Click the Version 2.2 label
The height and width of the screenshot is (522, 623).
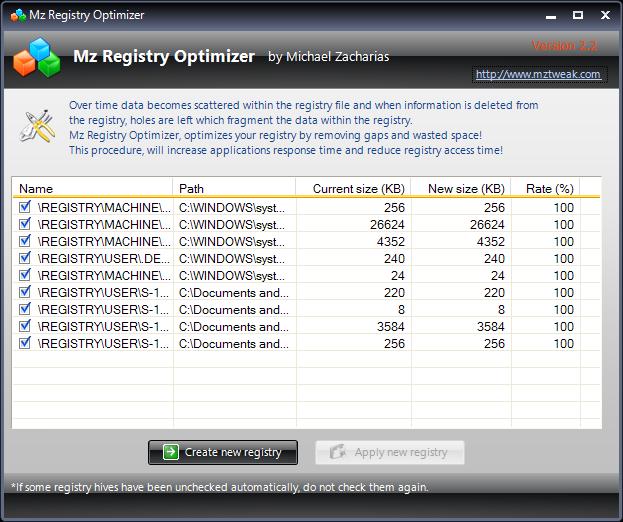564,45
